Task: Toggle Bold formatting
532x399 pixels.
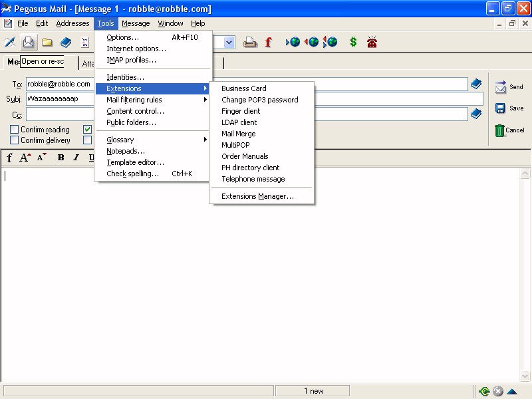Action: pyautogui.click(x=61, y=158)
